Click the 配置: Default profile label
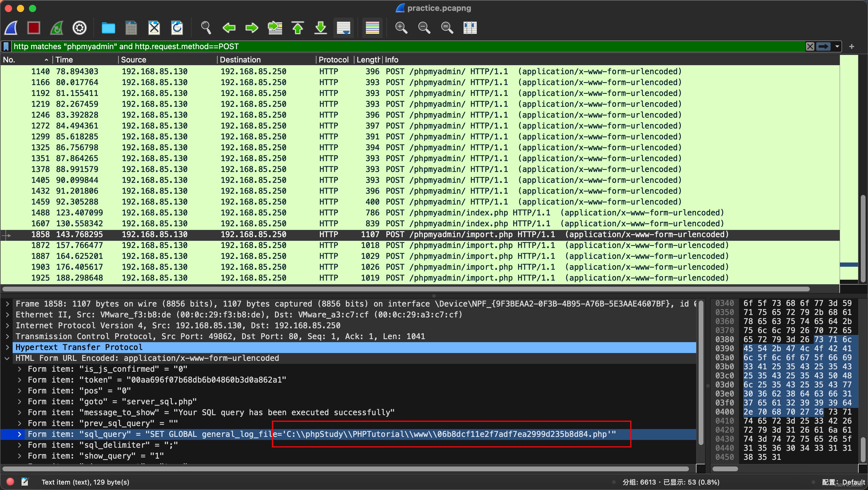The image size is (868, 490). [843, 482]
